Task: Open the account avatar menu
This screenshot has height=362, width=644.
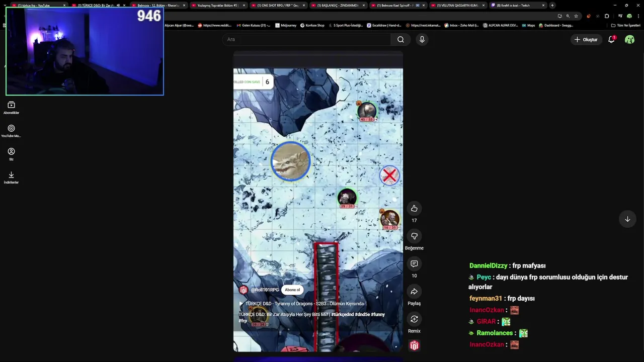Action: tap(629, 40)
